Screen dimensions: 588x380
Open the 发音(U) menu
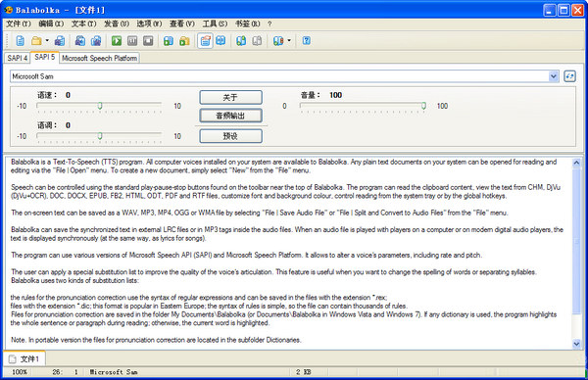117,24
